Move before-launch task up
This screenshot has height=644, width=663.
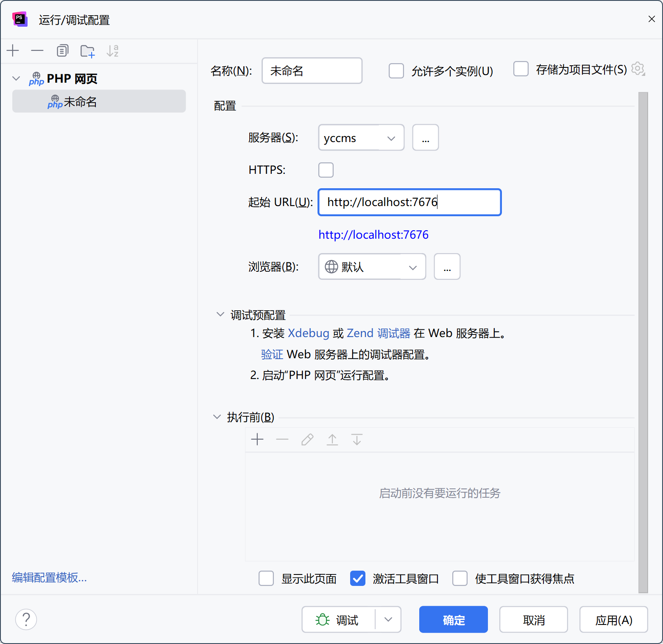(332, 440)
